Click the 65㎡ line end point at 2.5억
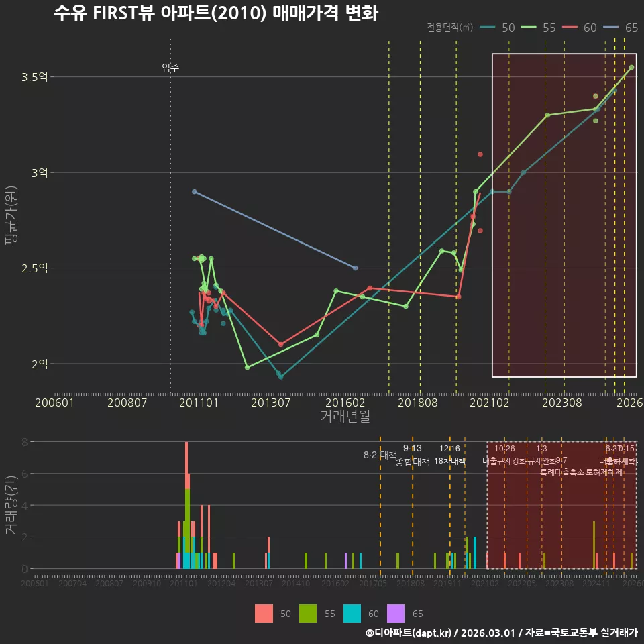This screenshot has height=644, width=644. point(356,268)
